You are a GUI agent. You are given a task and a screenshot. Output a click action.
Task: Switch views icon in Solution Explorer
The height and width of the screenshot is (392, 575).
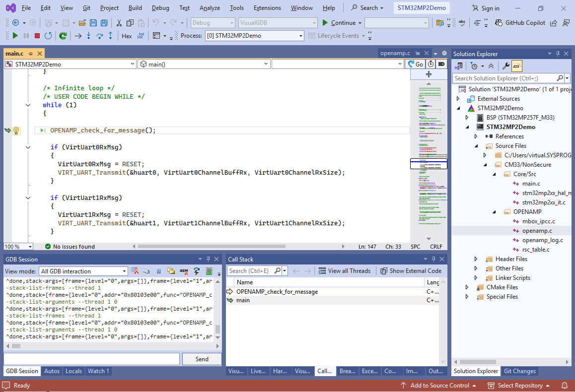[x=459, y=66]
